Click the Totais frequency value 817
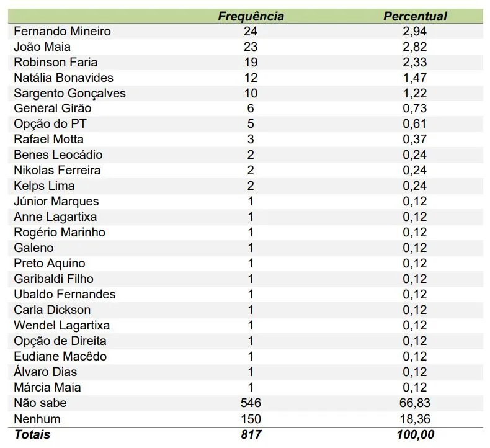This screenshot has width=490, height=448. 251,435
